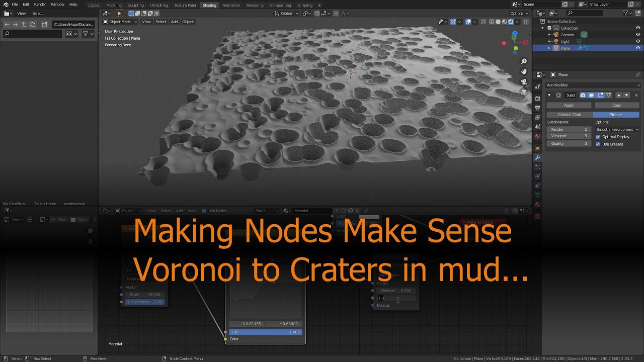Open the Physics properties tab
The width and height of the screenshot is (644, 362).
(x=537, y=176)
